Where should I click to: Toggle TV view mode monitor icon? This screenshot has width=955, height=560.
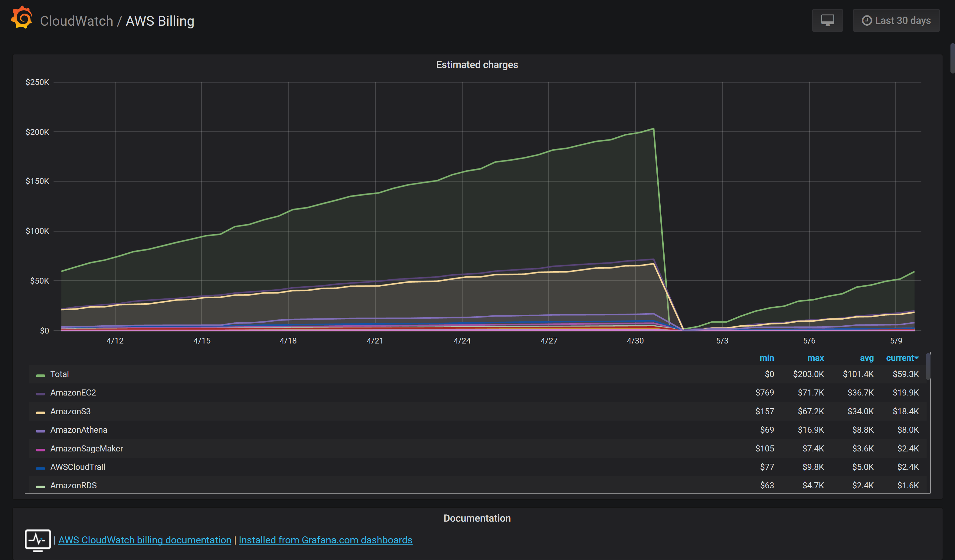pos(827,21)
